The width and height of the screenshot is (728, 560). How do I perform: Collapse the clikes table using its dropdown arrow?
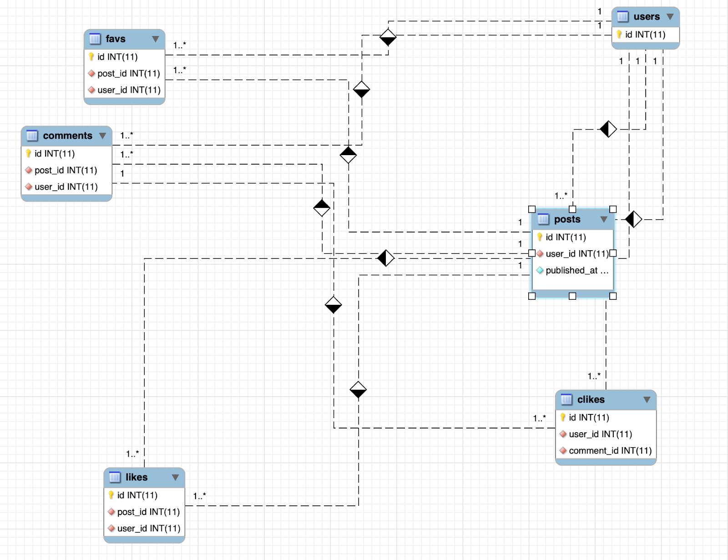(647, 399)
